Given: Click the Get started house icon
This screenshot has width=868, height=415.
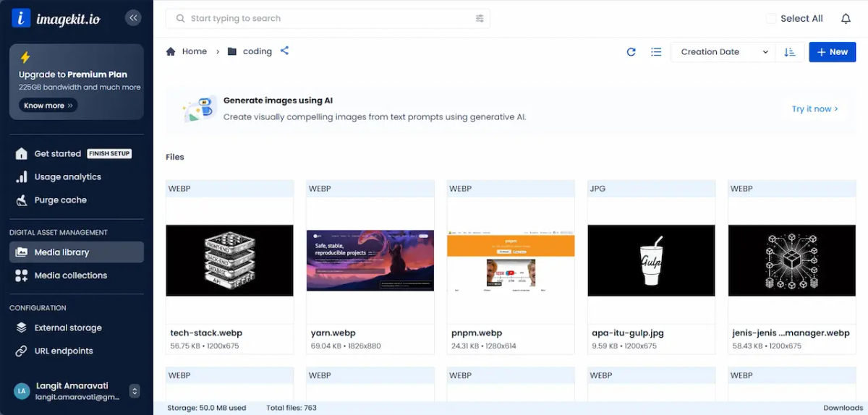Looking at the screenshot, I should tap(21, 153).
